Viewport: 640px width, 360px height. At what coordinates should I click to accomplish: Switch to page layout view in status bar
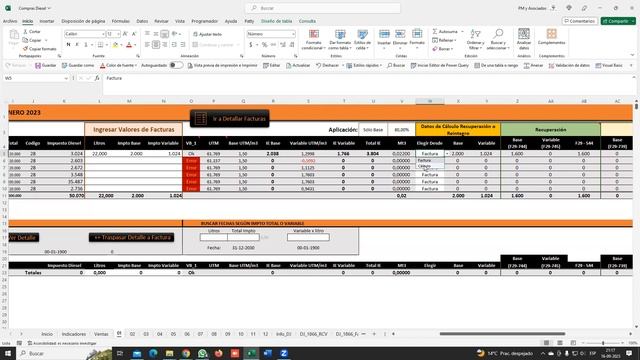coord(560,343)
